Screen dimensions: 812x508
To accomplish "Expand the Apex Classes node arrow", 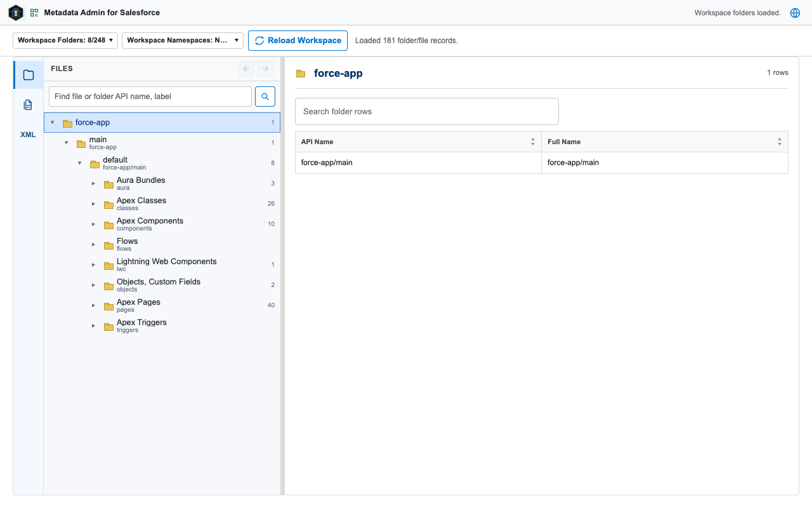I will coord(93,204).
